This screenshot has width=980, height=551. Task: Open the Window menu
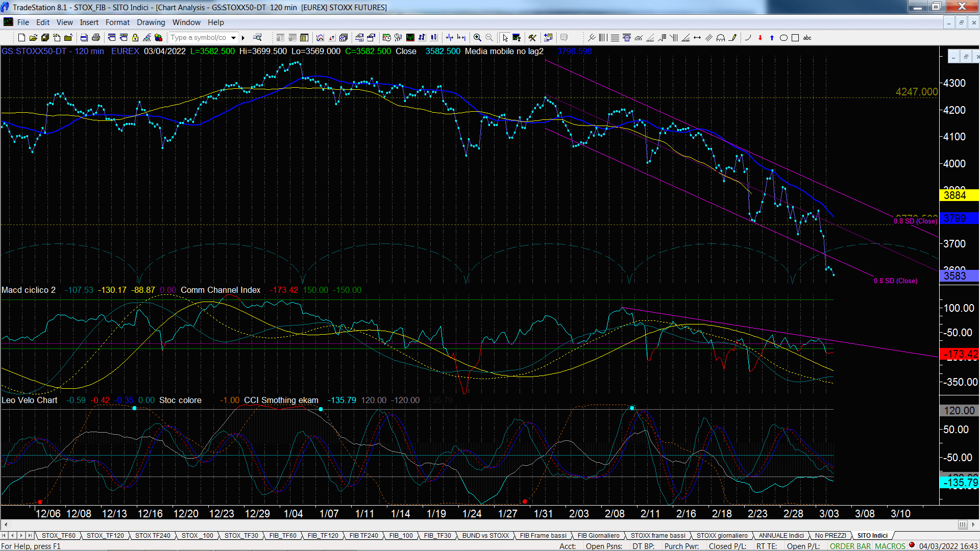click(186, 22)
